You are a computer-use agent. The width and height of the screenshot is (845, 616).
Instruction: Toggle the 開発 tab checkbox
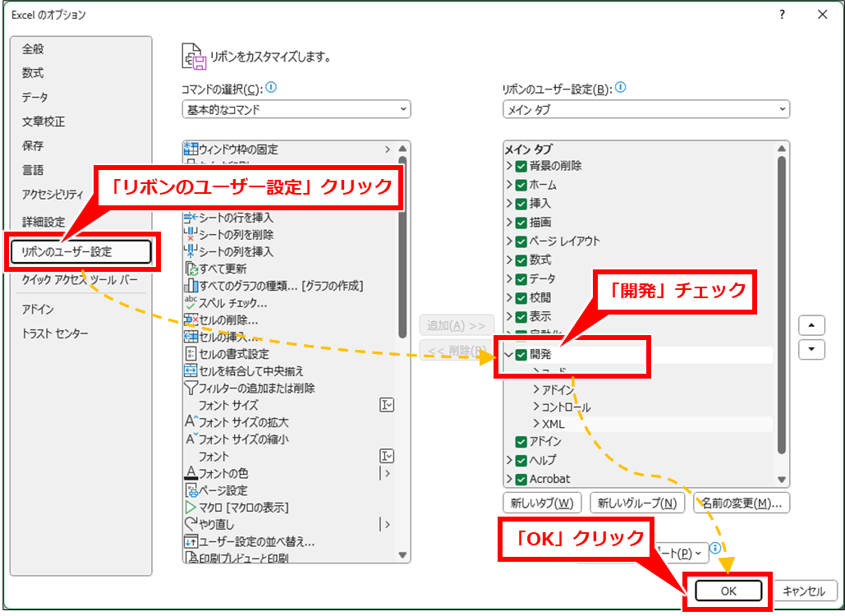point(521,355)
